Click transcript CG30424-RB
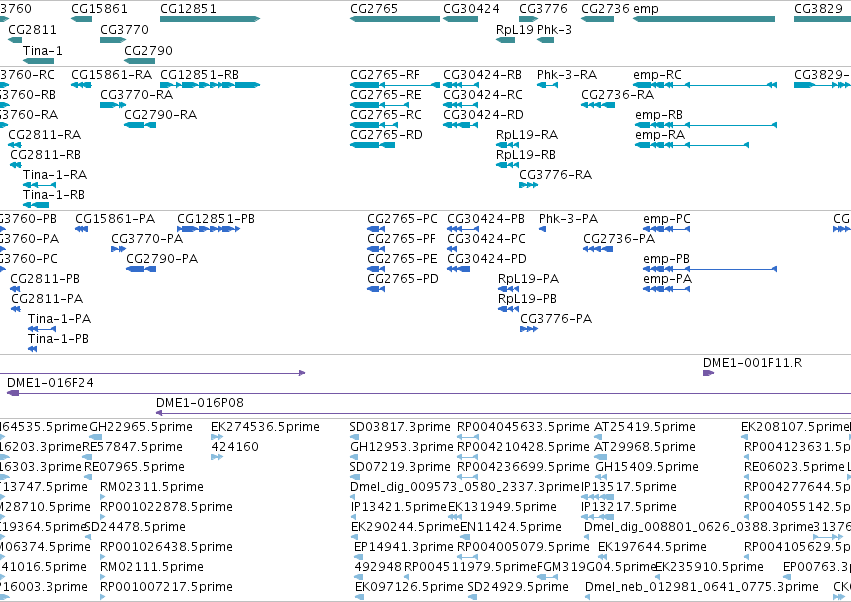 [482, 74]
